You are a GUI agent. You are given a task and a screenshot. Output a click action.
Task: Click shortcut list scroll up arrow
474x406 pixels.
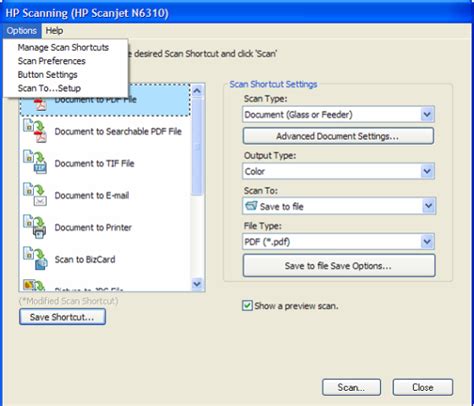pyautogui.click(x=197, y=90)
